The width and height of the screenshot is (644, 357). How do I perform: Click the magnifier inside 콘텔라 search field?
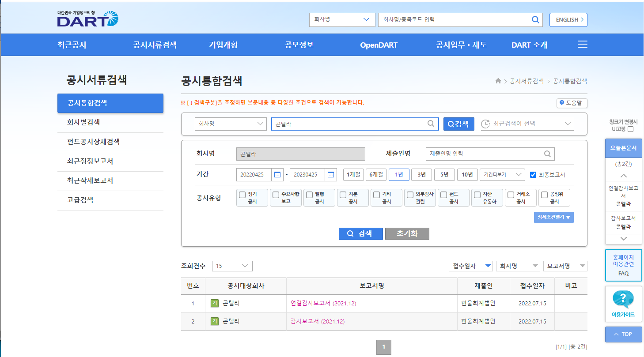(431, 124)
